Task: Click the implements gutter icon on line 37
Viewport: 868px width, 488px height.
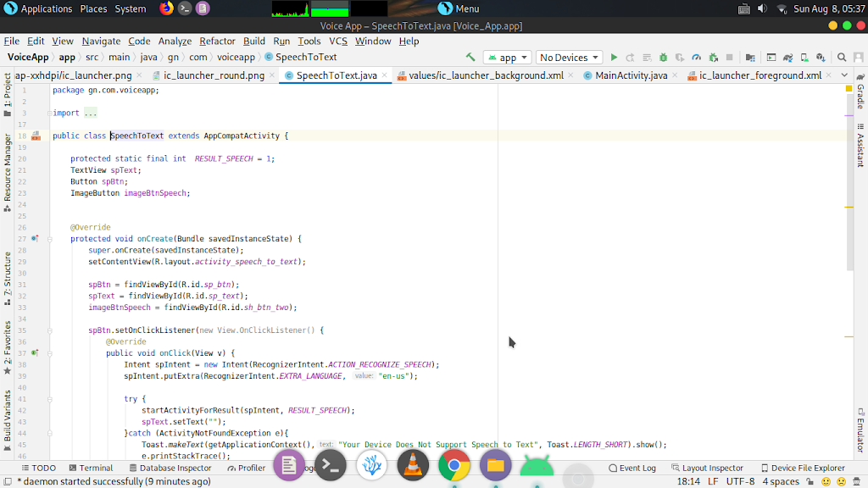Action: pos(35,353)
